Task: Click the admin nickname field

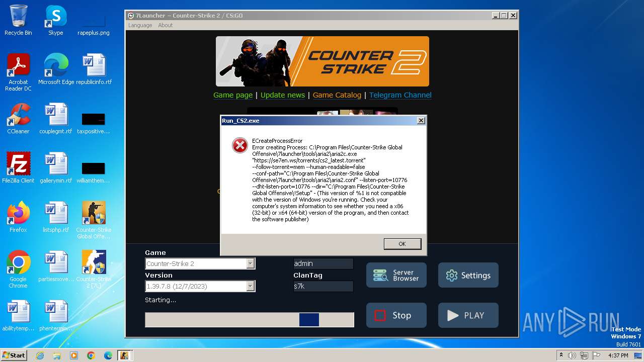Action: pos(324,263)
